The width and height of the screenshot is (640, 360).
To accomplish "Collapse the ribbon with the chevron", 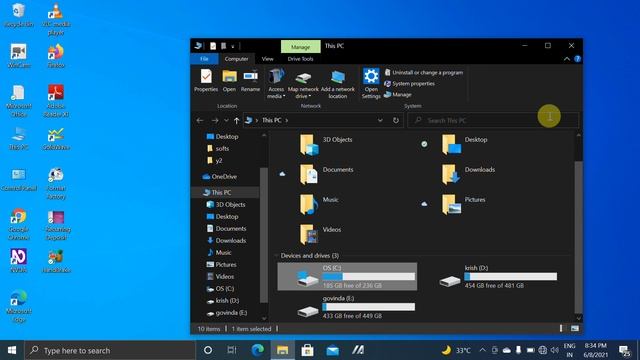I will [x=567, y=59].
